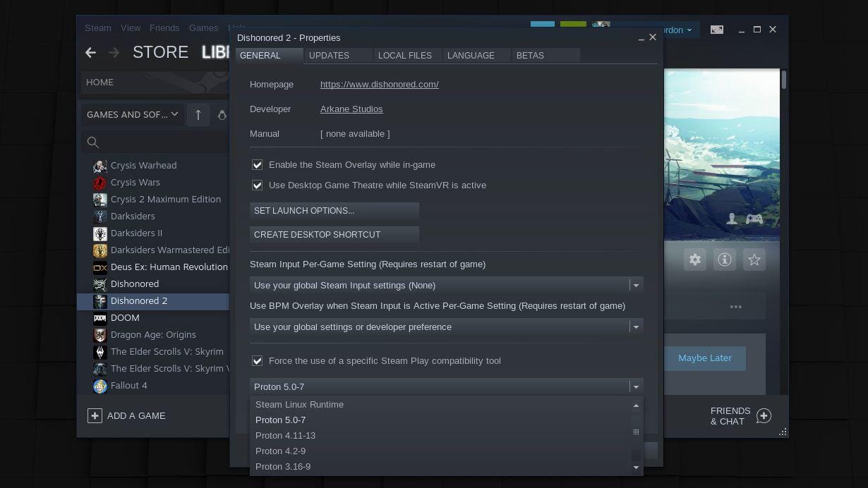Disable Enable the Steam Overlay while in-game
Viewport: 868px width, 488px height.
point(258,164)
